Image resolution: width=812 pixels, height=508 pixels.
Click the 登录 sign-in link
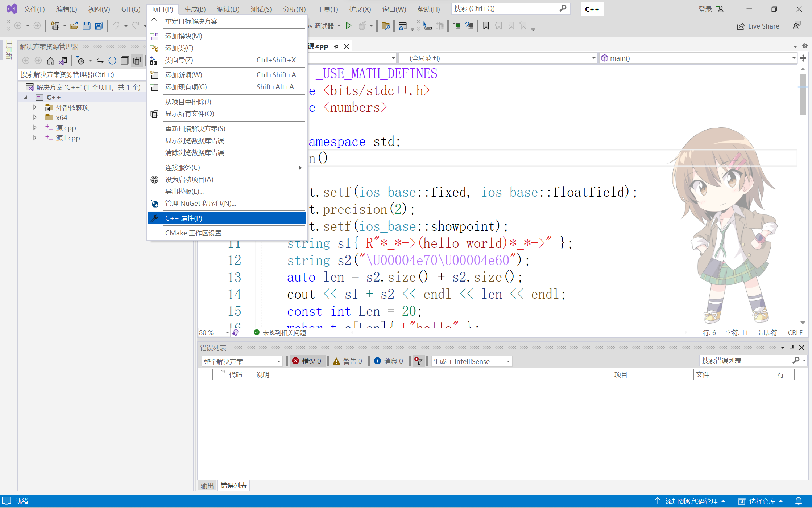705,9
